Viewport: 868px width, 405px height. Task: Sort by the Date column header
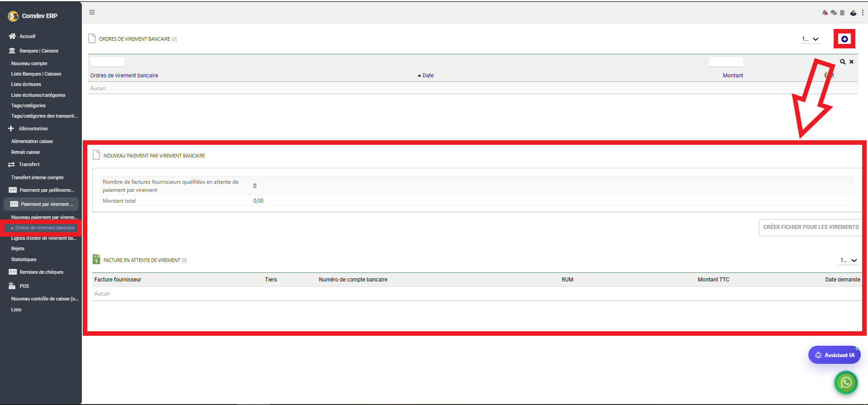pyautogui.click(x=428, y=76)
